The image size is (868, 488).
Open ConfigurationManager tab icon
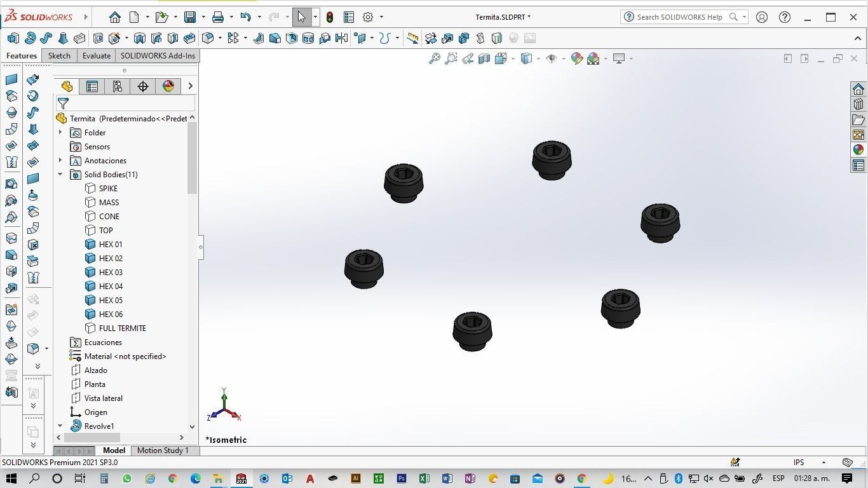[x=118, y=86]
